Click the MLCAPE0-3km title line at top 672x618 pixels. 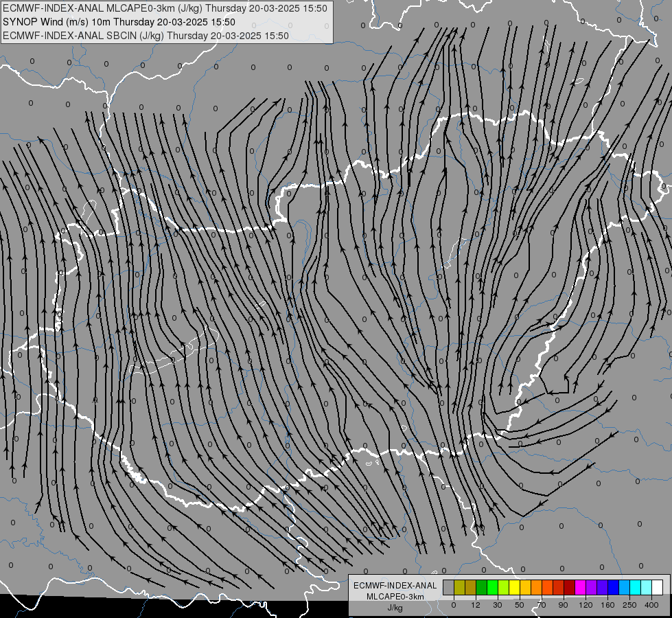165,8
